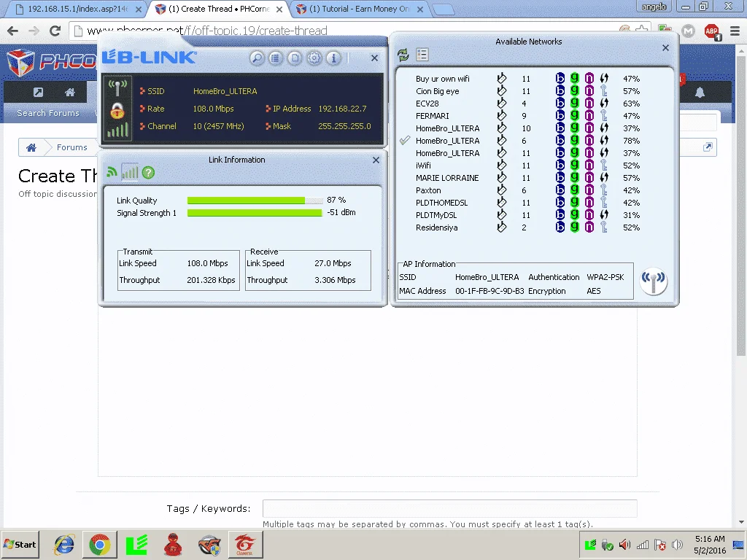The width and height of the screenshot is (747, 560).
Task: Rescan with the Available Networks refresh icon
Action: (403, 55)
